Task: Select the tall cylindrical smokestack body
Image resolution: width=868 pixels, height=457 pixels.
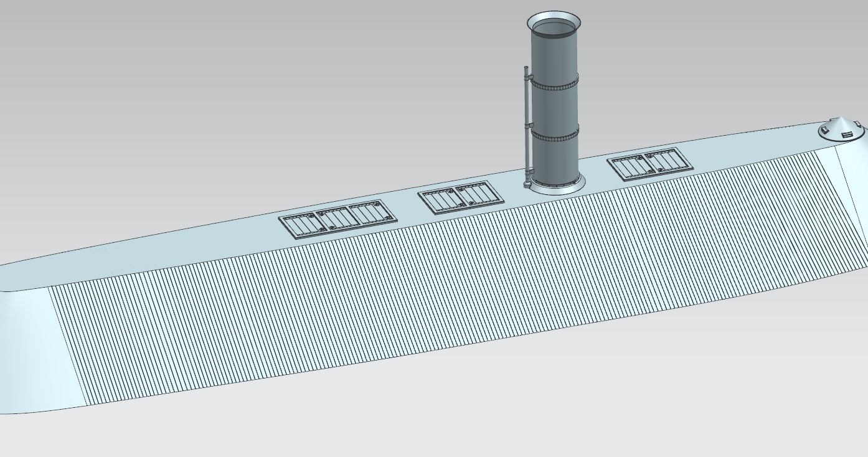Action: (x=554, y=106)
